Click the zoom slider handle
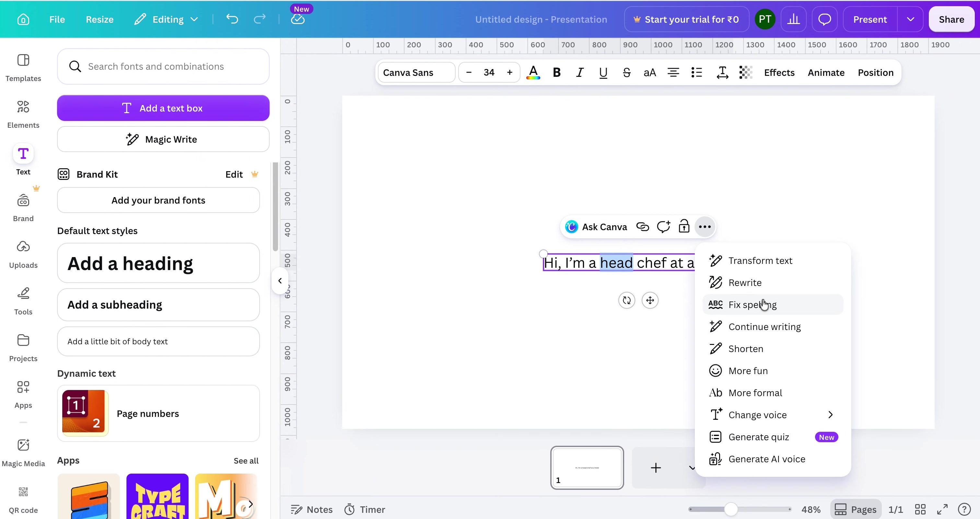Screen dimensions: 980x519 click(x=730, y=509)
